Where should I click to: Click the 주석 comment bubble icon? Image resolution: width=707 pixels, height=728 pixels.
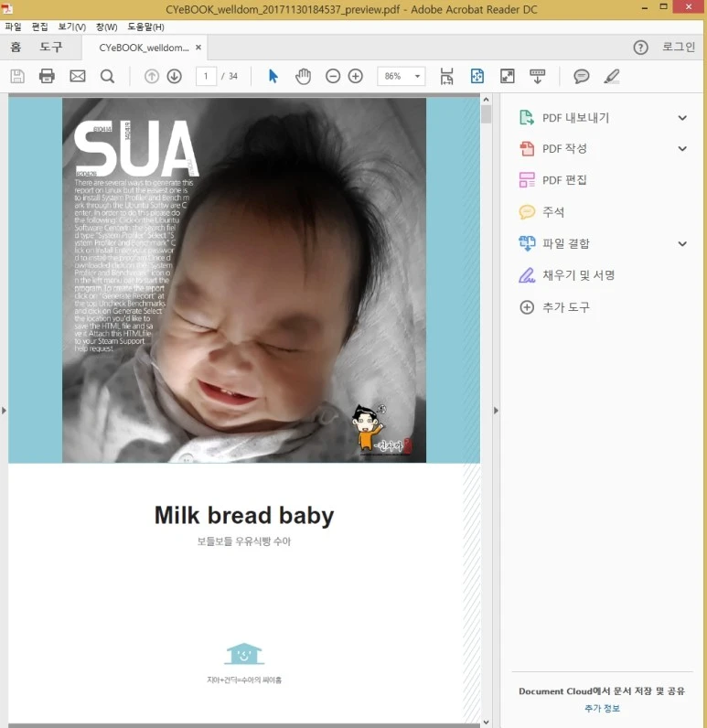[527, 212]
